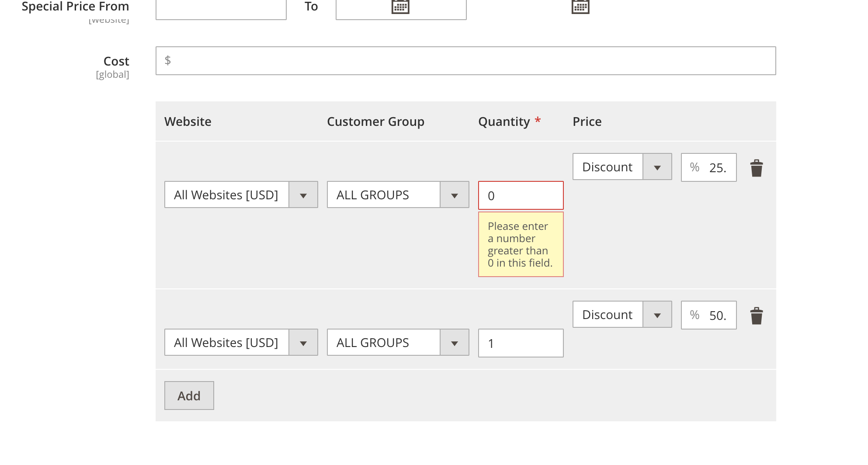Change first row Discount price type

622,167
